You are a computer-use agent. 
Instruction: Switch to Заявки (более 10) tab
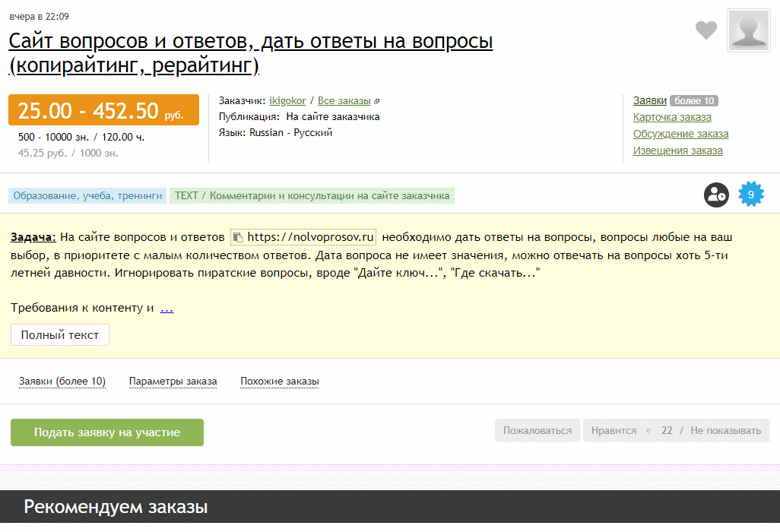[x=62, y=382]
